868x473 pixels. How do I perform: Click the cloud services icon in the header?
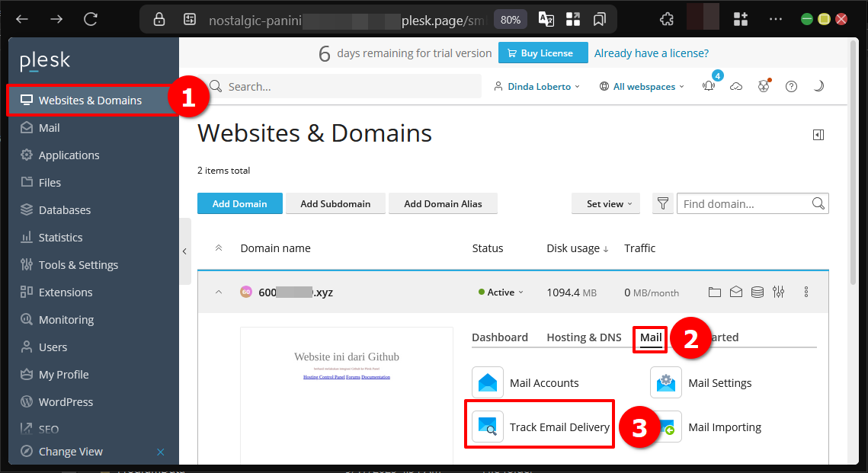pos(736,87)
